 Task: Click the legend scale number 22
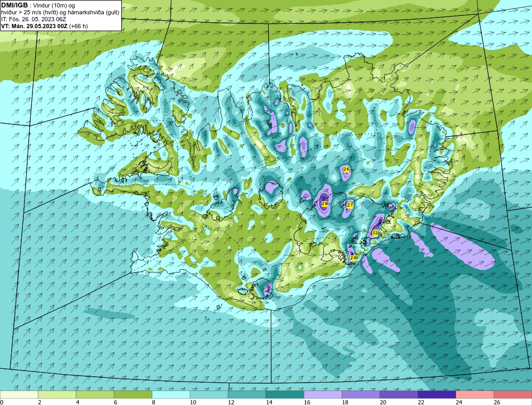point(421,402)
